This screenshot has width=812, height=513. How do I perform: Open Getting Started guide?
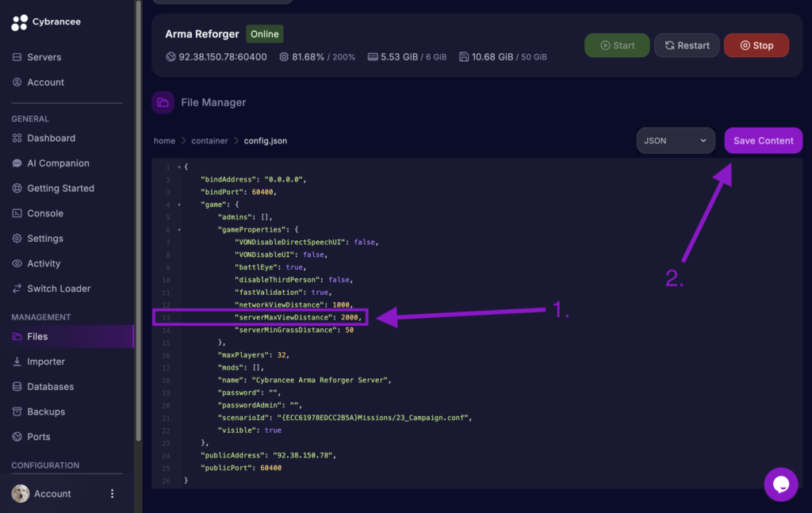[x=60, y=189]
